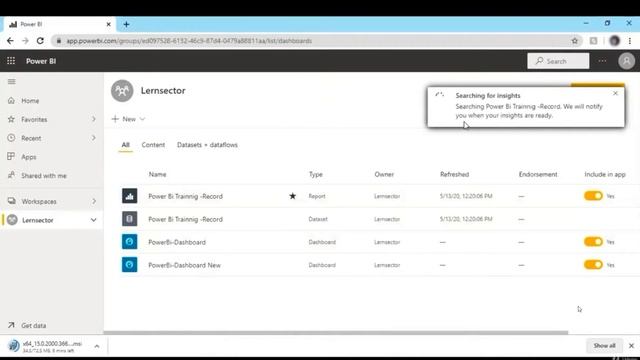The image size is (640, 360).
Task: Toggle Include in app for PowerBi-Dashboard New
Action: pyautogui.click(x=593, y=264)
